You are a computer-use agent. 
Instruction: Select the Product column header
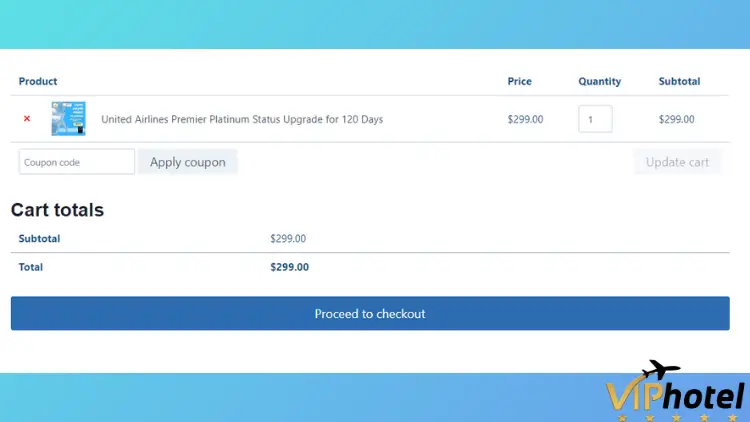point(38,81)
